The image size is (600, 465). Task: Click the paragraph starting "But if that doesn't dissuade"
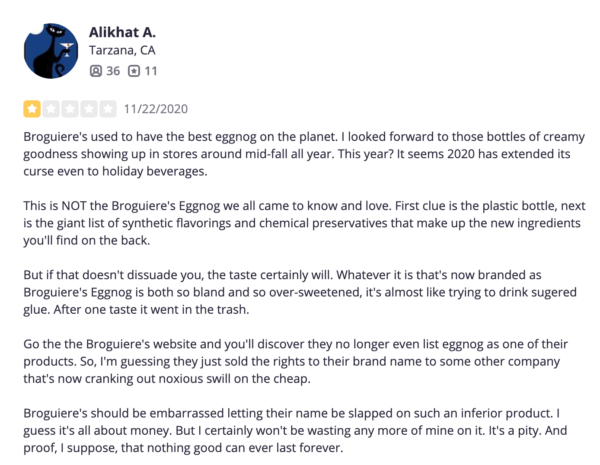(x=300, y=292)
